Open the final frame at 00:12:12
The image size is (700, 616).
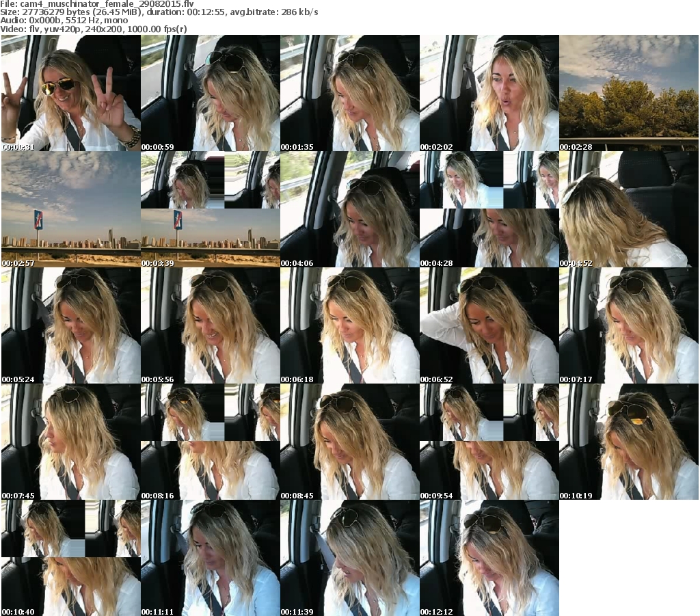(x=489, y=558)
